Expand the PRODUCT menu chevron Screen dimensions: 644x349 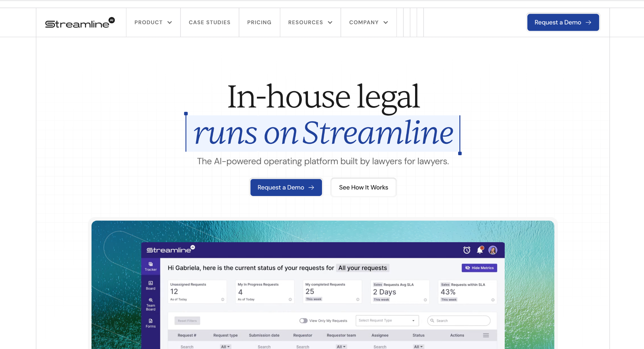pyautogui.click(x=169, y=23)
